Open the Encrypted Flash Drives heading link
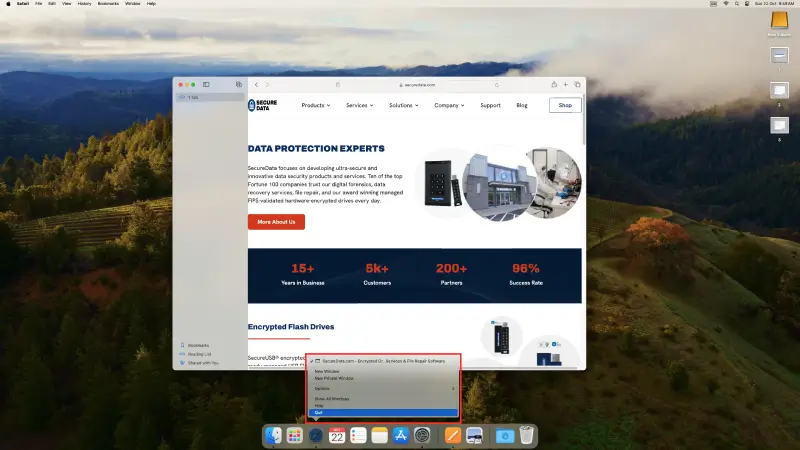The height and width of the screenshot is (450, 800). tap(291, 327)
